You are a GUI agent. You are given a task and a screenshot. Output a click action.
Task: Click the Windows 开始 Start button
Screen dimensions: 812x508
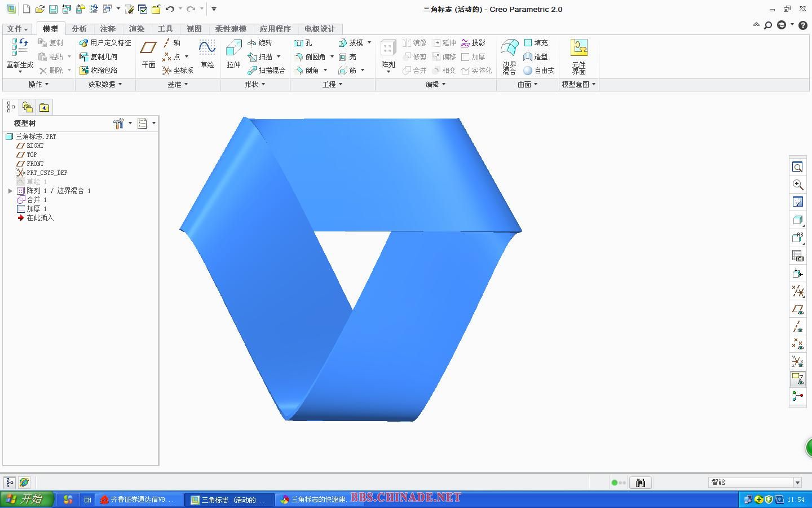click(x=27, y=499)
